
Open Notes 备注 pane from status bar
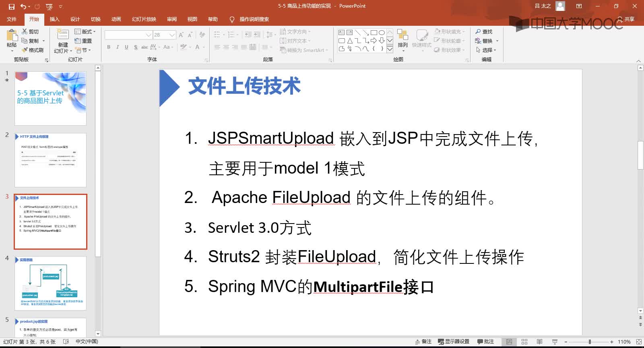(x=423, y=342)
